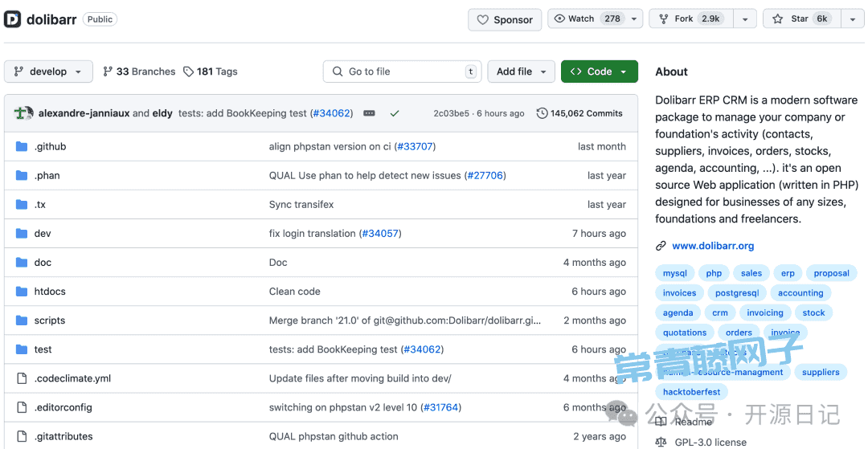Screen dimensions: 868x449
Task: Select the crm topic tag
Action: pyautogui.click(x=719, y=313)
